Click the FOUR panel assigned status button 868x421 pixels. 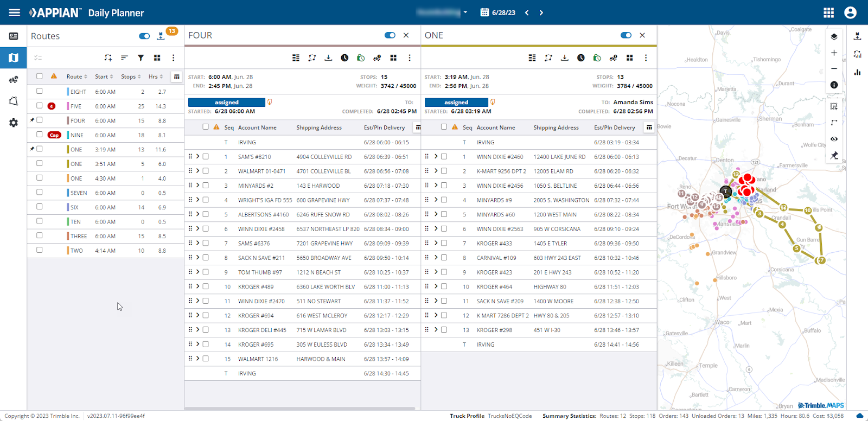[227, 102]
